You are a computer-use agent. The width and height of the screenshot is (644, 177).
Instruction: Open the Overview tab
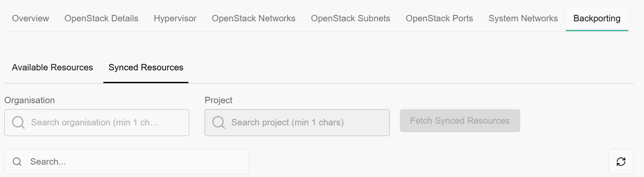[31, 19]
